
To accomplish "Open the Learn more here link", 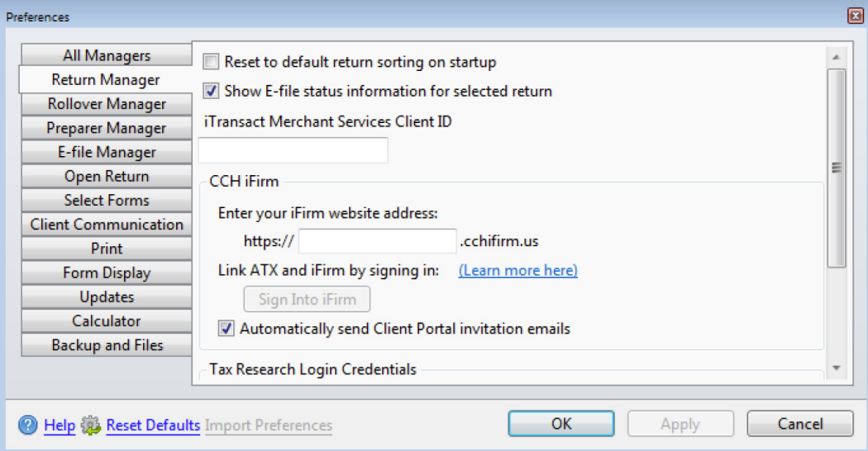I will pyautogui.click(x=518, y=270).
